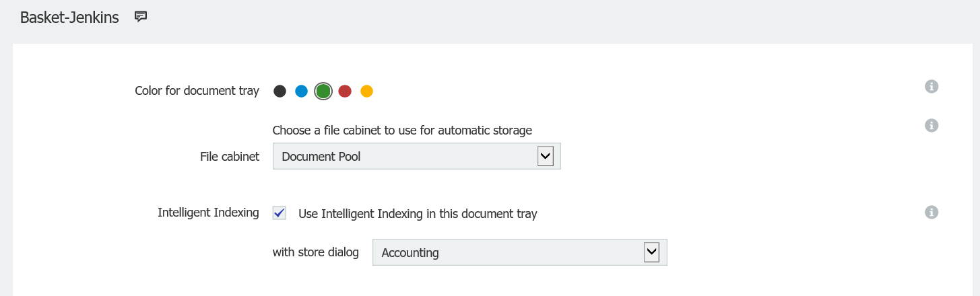Click the 'with store dialog' label
This screenshot has height=296, width=980.
point(315,253)
